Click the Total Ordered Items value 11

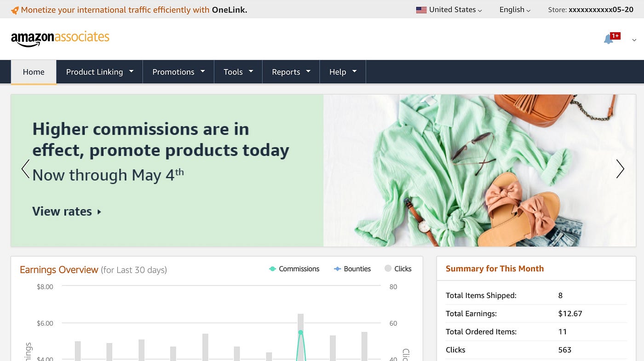(x=562, y=332)
